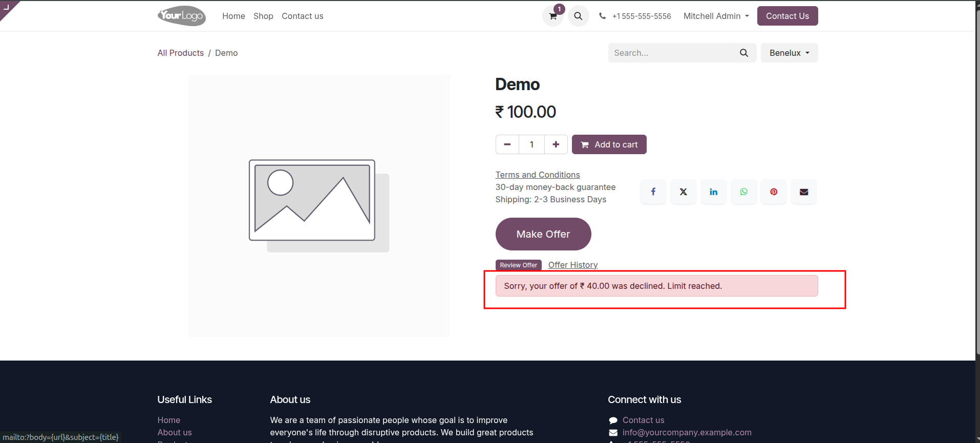The image size is (980, 443).
Task: Submit the product search magnifier button
Action: pyautogui.click(x=744, y=53)
